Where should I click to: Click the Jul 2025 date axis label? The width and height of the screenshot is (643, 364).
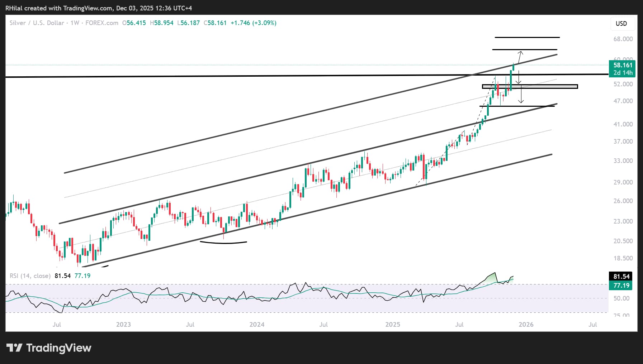click(x=460, y=325)
